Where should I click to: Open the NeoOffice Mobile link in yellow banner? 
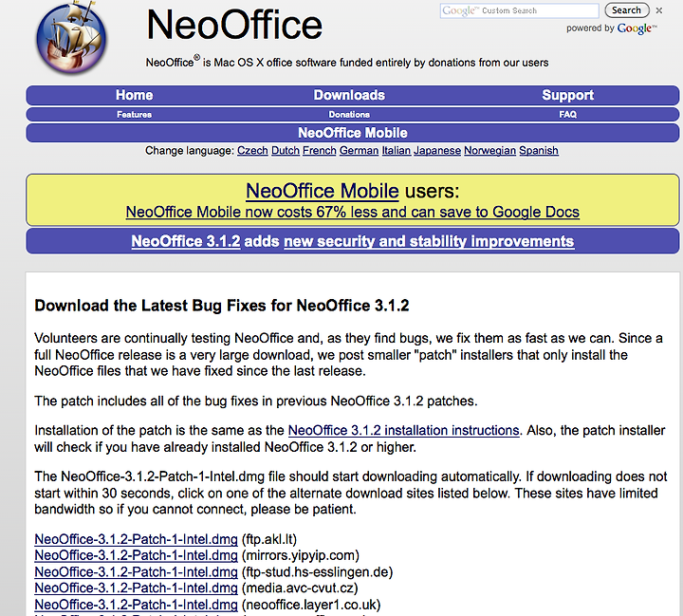click(323, 191)
